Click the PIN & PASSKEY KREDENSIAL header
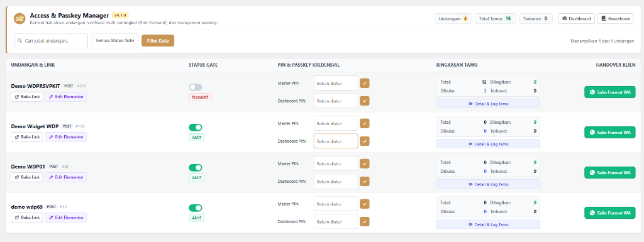This screenshot has width=644, height=242. click(x=308, y=65)
